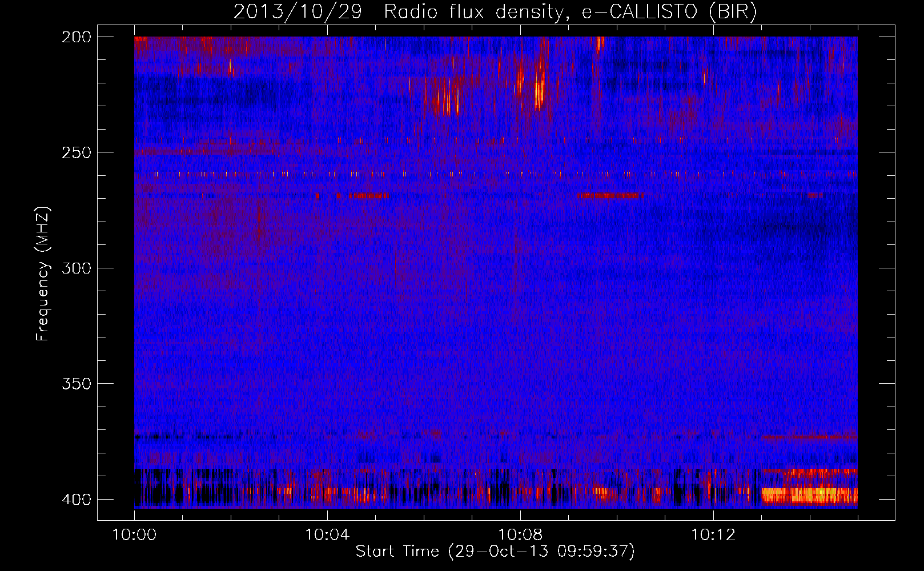This screenshot has height=571, width=924.
Task: Click the 200 frequency axis label
Action: coord(76,37)
